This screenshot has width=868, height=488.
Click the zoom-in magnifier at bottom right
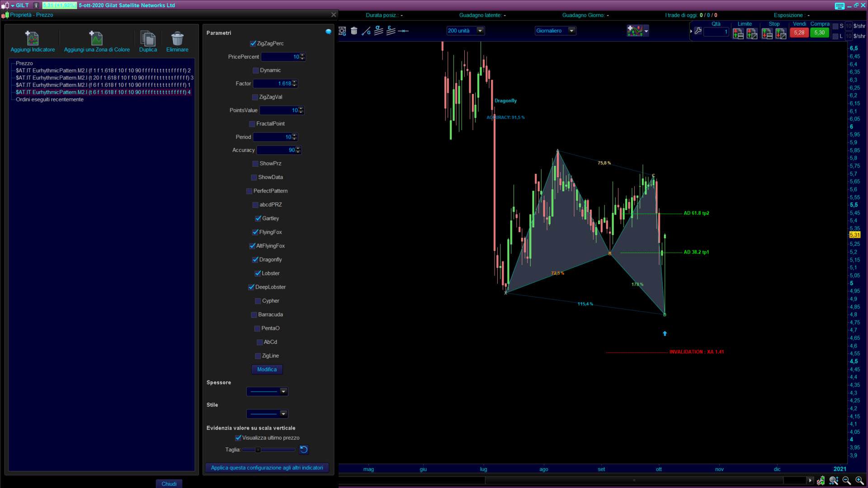pos(859,480)
